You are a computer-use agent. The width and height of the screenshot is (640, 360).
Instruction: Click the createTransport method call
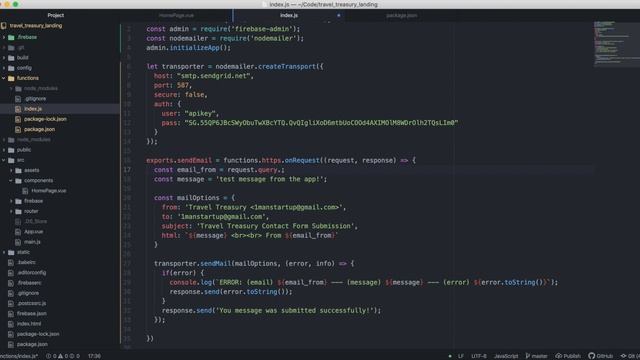287,67
